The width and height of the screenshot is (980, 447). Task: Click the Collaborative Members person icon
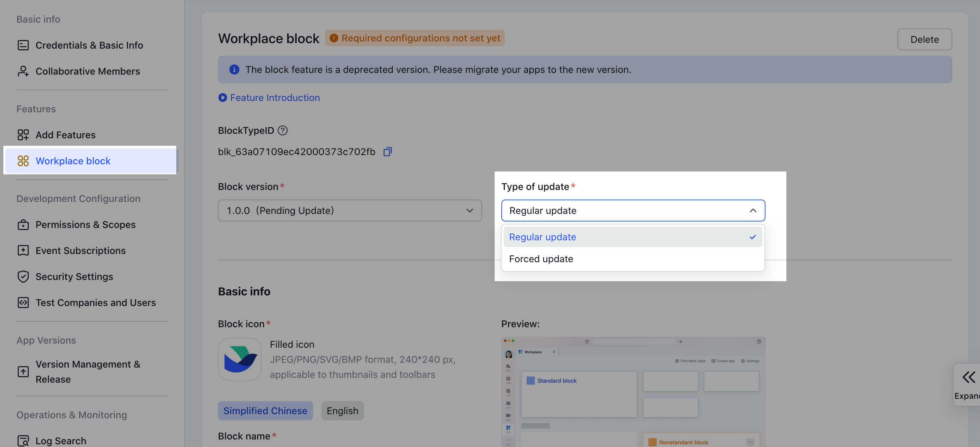point(23,71)
